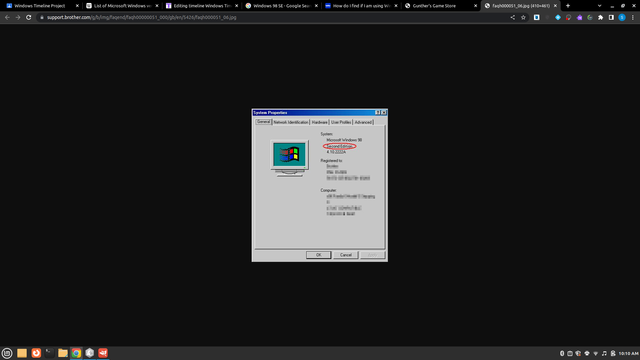Screen dimensions: 640x360
Task: Go back to the previous page
Action: point(7,18)
